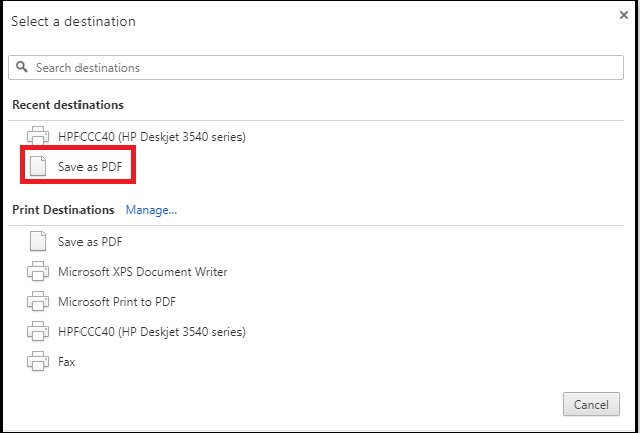This screenshot has height=433, width=640.
Task: Select Microsoft Print to PDF destination
Action: point(117,302)
